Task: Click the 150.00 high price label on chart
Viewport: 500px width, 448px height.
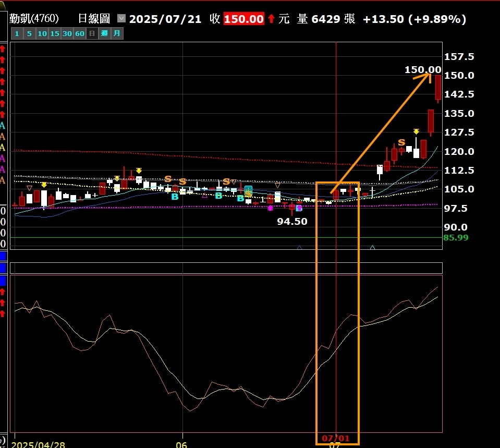Action: [x=423, y=69]
